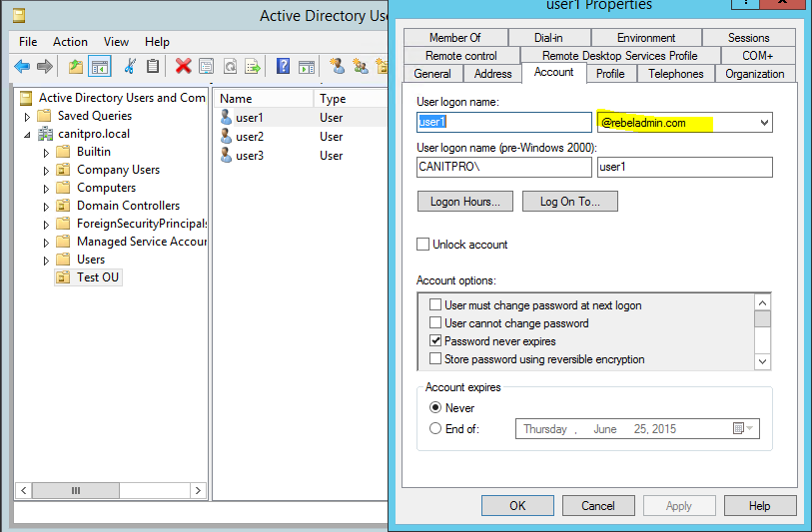This screenshot has width=812, height=532.
Task: Click the Forward arrow in the toolbar
Action: 45,66
